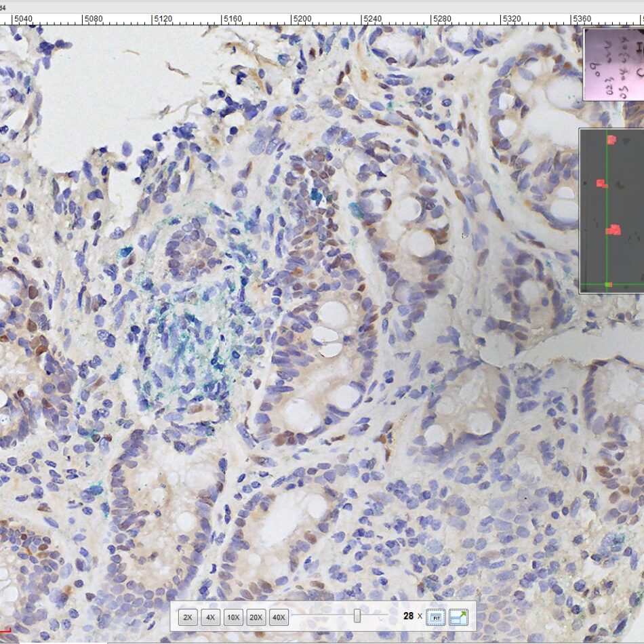Select the 10X zoom preset
The height and width of the screenshot is (644, 644).
pos(233,618)
